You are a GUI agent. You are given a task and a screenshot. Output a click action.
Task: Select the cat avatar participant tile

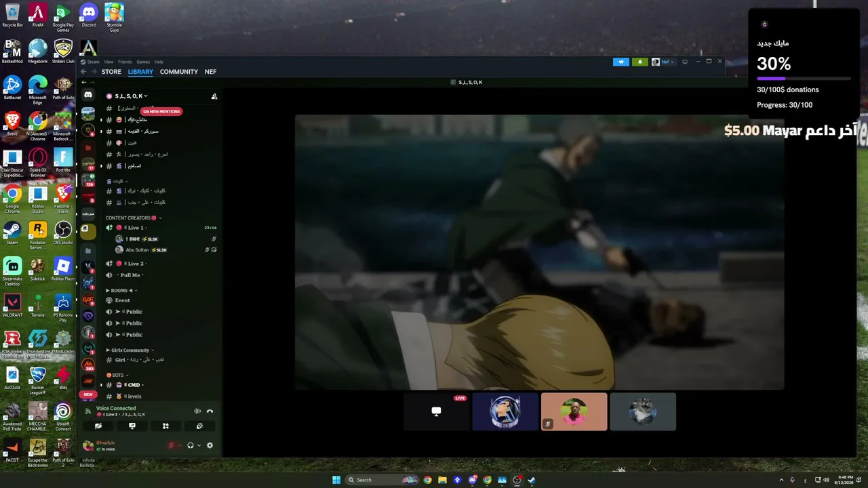click(643, 411)
